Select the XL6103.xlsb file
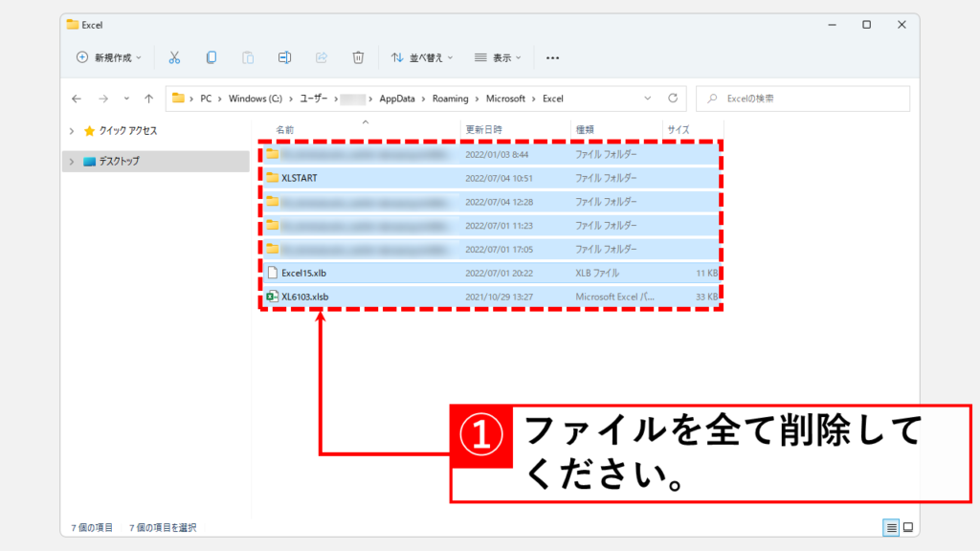 click(x=304, y=297)
